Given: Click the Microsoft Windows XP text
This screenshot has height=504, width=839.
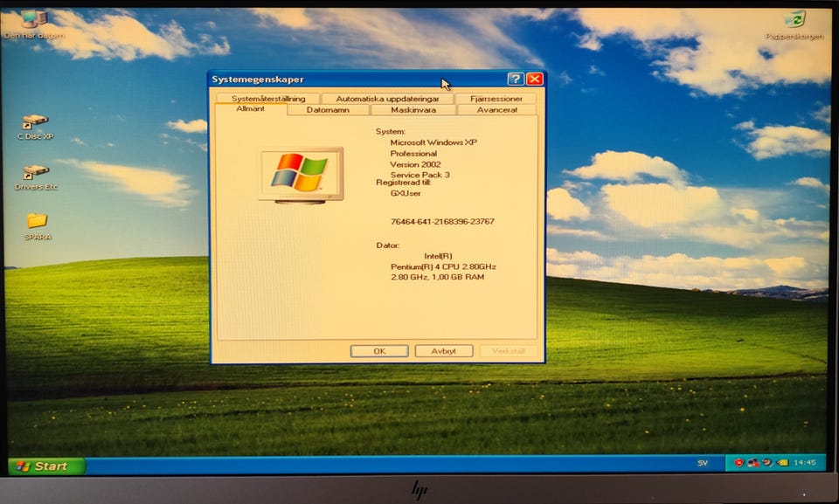Looking at the screenshot, I should [x=433, y=142].
